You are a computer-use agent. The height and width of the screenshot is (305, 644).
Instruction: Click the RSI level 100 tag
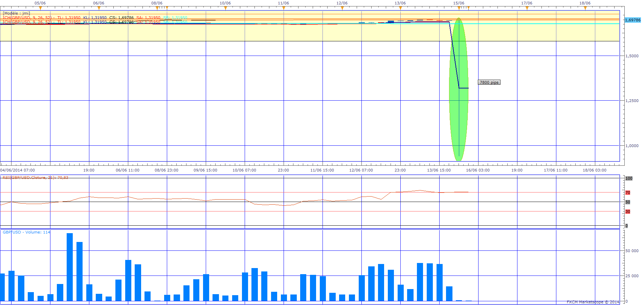[629, 178]
